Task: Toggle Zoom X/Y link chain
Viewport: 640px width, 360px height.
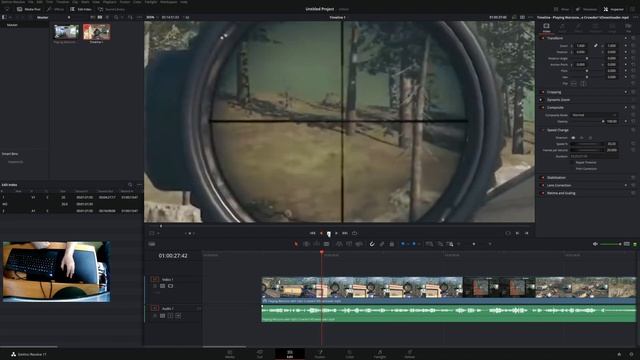Action: (596, 46)
